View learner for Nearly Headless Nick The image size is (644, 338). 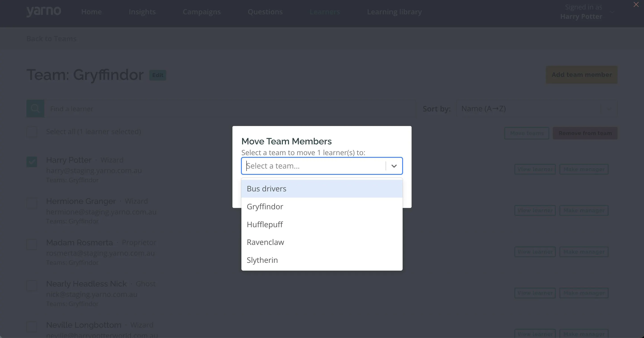point(535,293)
